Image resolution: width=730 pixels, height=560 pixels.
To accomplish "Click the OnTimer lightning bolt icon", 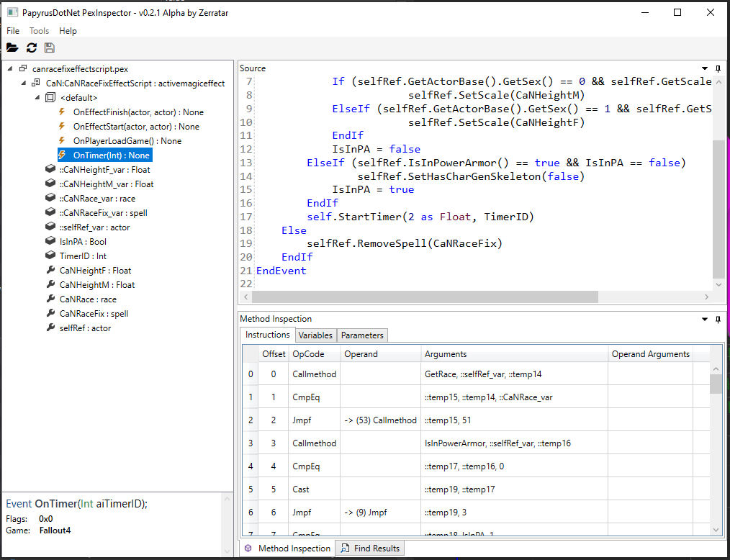I will (61, 155).
